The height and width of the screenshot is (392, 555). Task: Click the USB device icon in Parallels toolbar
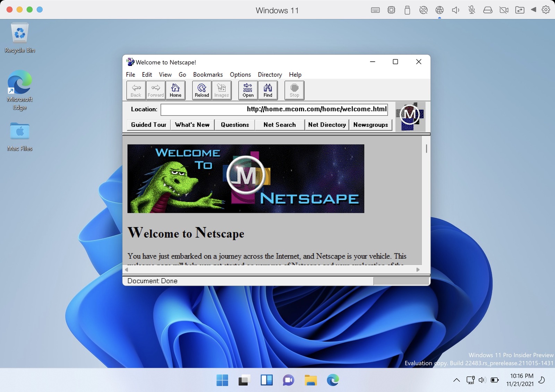click(407, 10)
